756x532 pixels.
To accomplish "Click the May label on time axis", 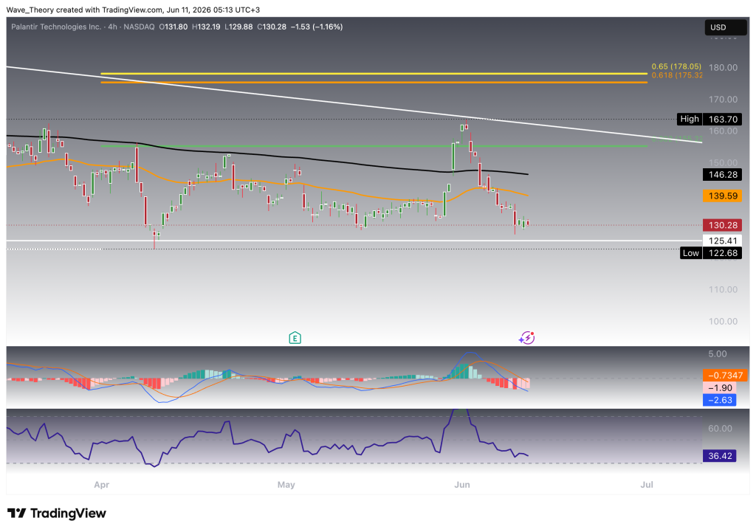I will [x=286, y=485].
